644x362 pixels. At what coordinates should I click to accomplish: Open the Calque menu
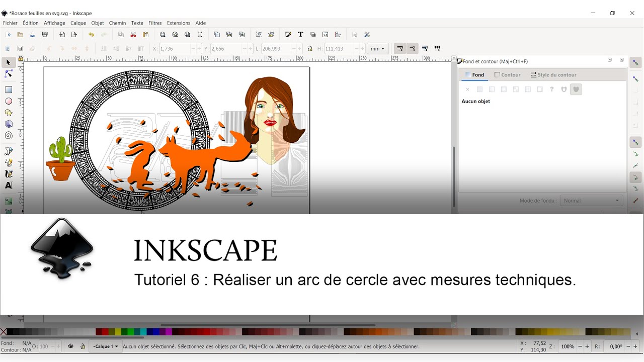(x=78, y=23)
